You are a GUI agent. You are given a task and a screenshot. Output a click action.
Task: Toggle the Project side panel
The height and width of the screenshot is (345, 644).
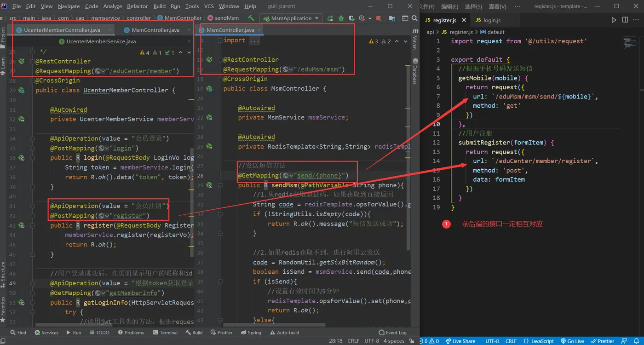[3, 35]
